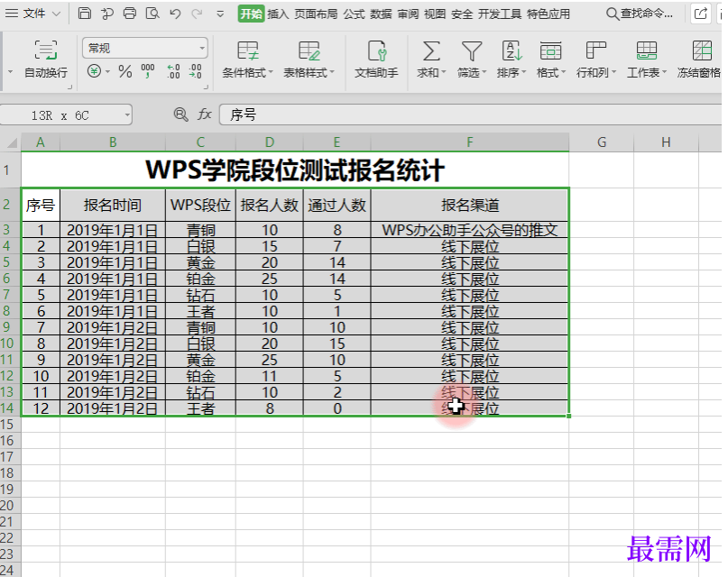The width and height of the screenshot is (728, 577).
Task: Open the 文件 menu dropdown arrow
Action: (x=56, y=14)
